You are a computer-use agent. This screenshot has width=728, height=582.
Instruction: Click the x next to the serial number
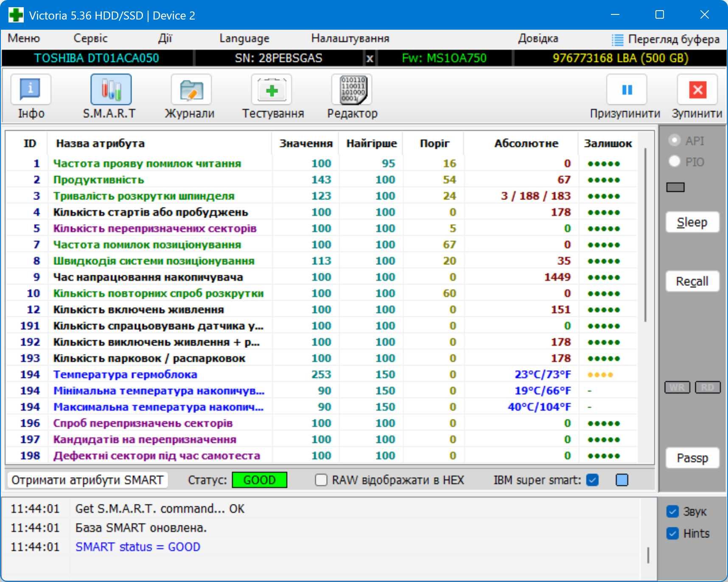(x=370, y=59)
